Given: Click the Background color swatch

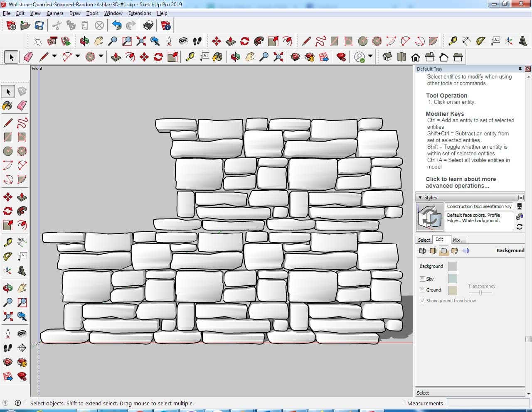Looking at the screenshot, I should click(x=453, y=267).
